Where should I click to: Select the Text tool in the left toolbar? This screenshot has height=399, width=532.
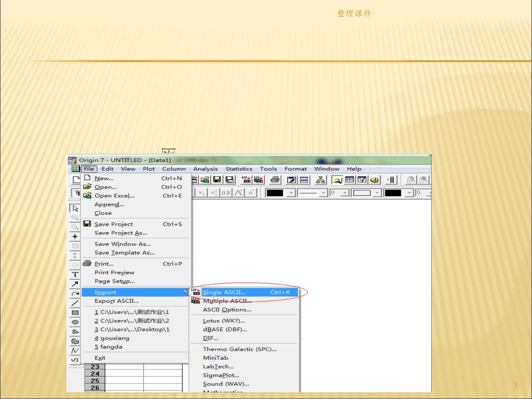coord(75,274)
